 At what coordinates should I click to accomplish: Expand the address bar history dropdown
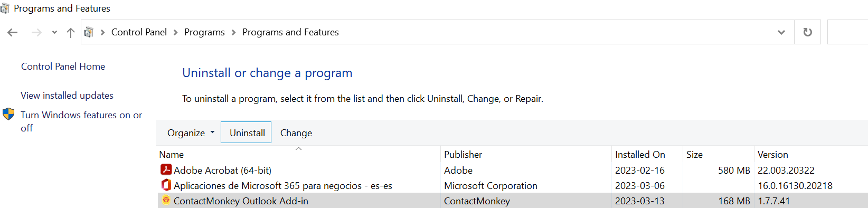[x=781, y=32]
